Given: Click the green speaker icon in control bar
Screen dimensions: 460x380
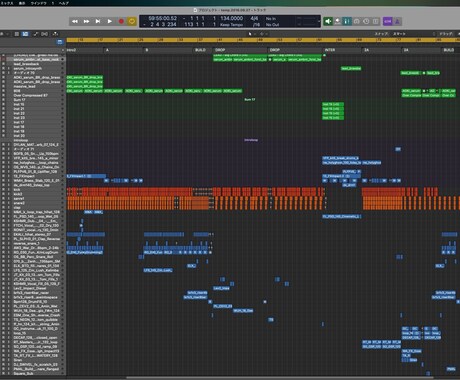Looking at the screenshot, I should coord(328,21).
